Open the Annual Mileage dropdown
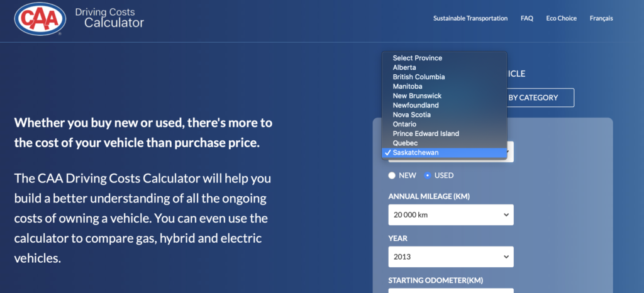 (451, 214)
